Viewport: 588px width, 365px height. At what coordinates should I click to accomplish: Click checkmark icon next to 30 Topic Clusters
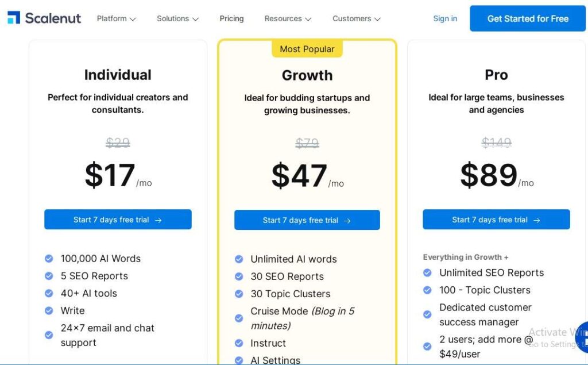(239, 294)
